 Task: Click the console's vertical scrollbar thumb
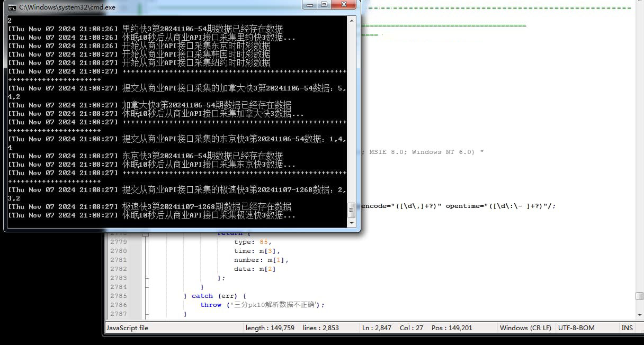[x=351, y=211]
